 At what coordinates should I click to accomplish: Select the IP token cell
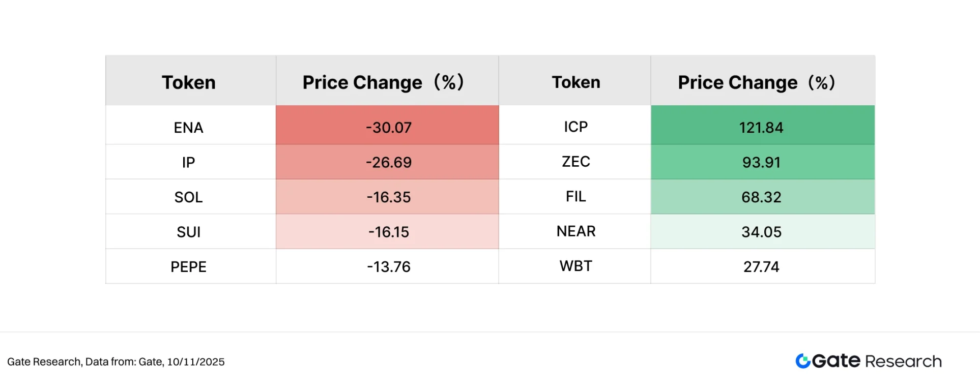189,162
